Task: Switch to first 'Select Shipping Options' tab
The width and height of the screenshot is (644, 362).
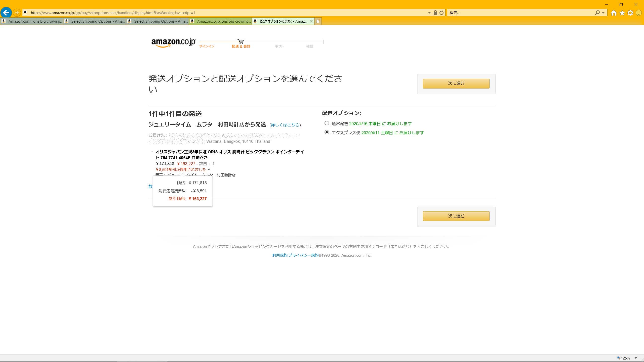Action: (x=95, y=21)
